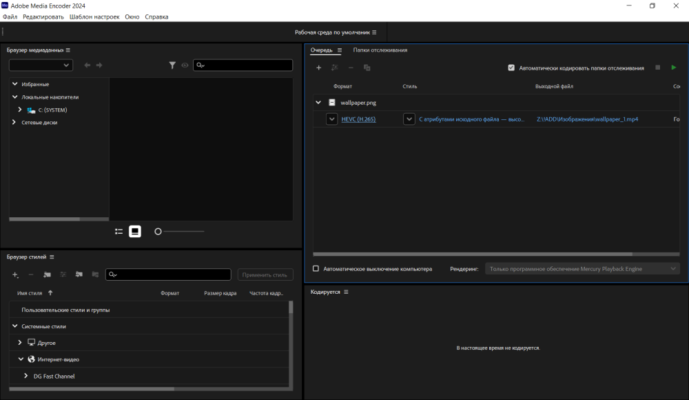Open the Кодируется panel menu icon
689x400 pixels.
coord(346,292)
